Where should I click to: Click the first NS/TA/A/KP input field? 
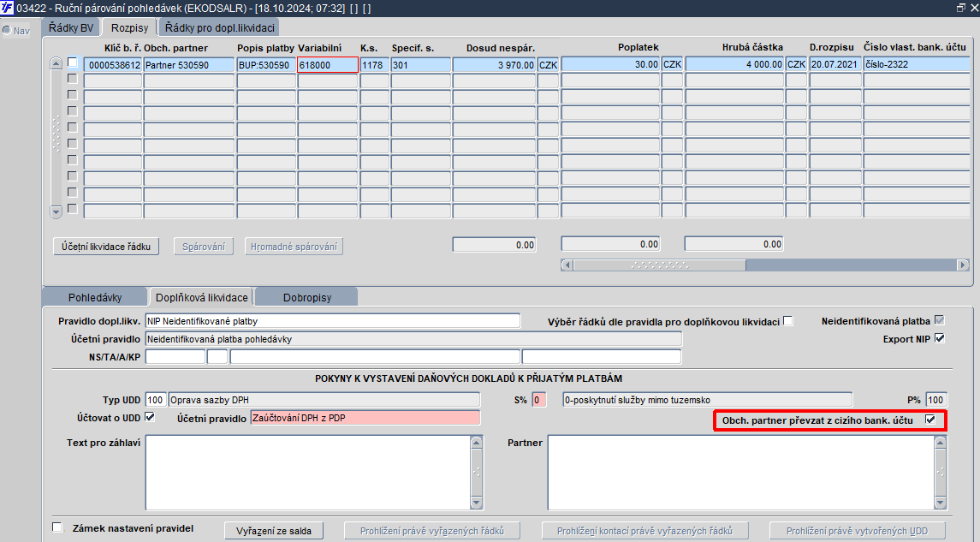tap(175, 356)
